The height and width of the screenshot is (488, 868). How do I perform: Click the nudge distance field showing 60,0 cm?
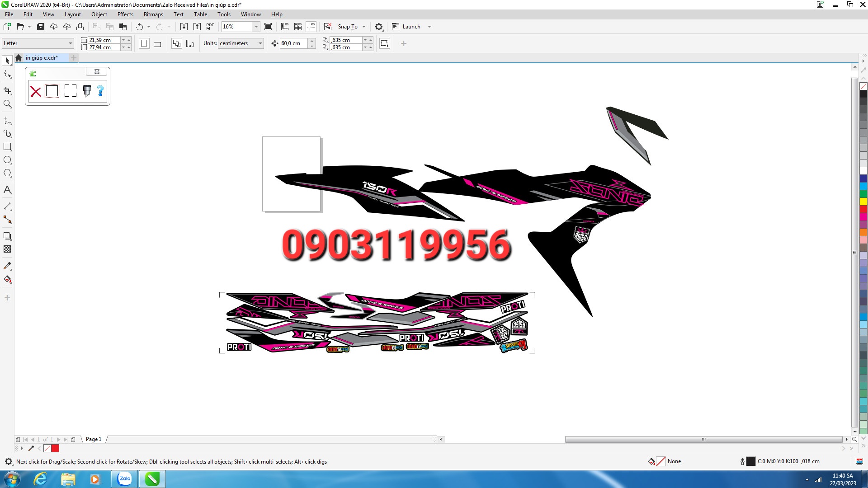coord(294,43)
